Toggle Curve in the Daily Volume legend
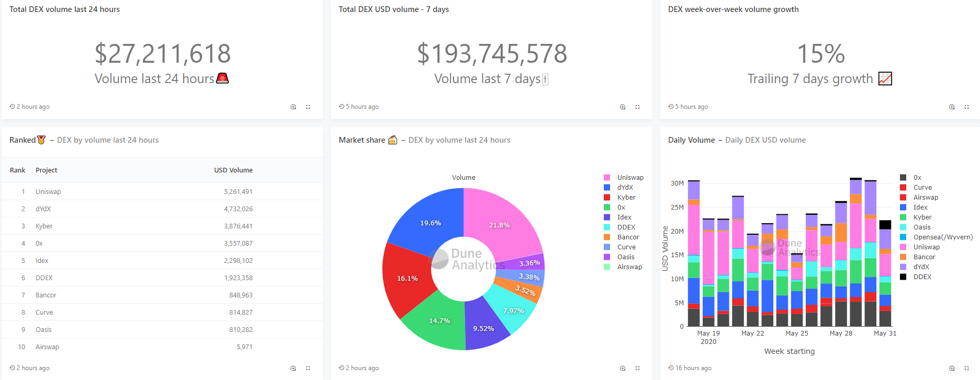This screenshot has width=980, height=380. click(922, 188)
